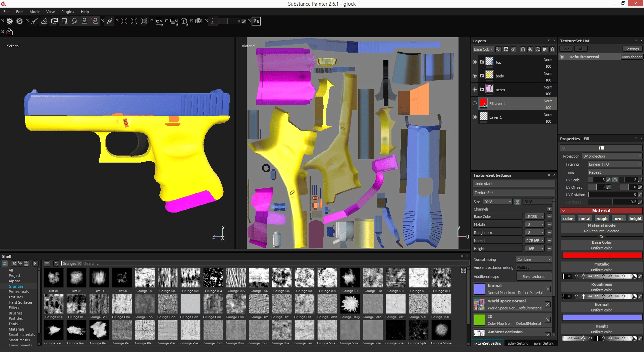This screenshot has height=352, width=644.
Task: Delete the selected layer with trash icon
Action: click(552, 49)
